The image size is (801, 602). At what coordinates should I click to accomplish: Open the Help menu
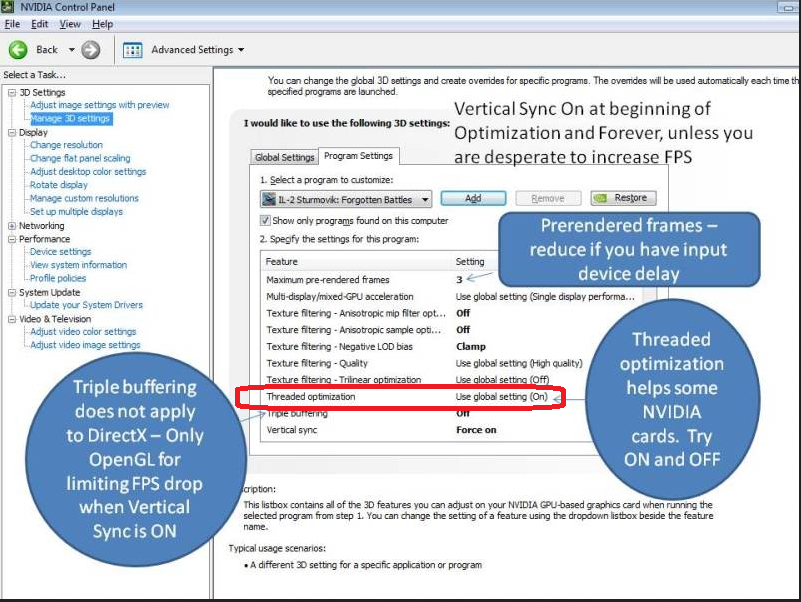[x=103, y=24]
